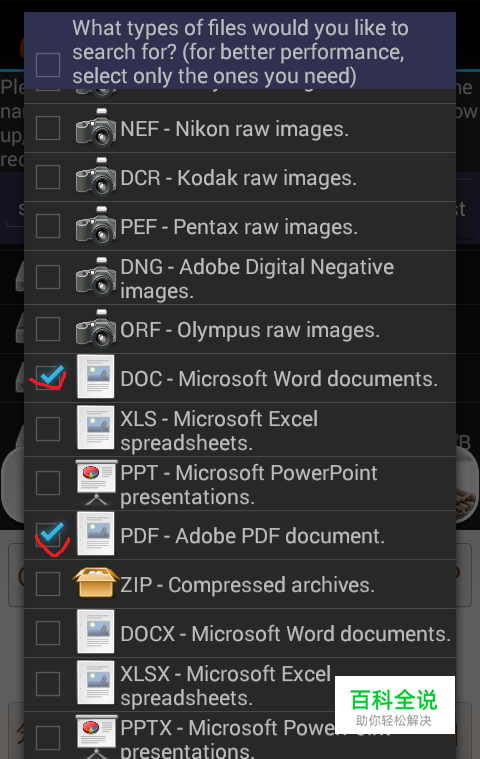Click the NEF Nikon camera icon
480x759 pixels.
click(96, 128)
